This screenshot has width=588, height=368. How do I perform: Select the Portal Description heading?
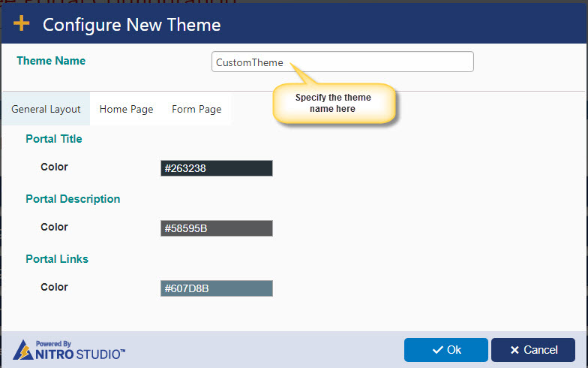73,199
